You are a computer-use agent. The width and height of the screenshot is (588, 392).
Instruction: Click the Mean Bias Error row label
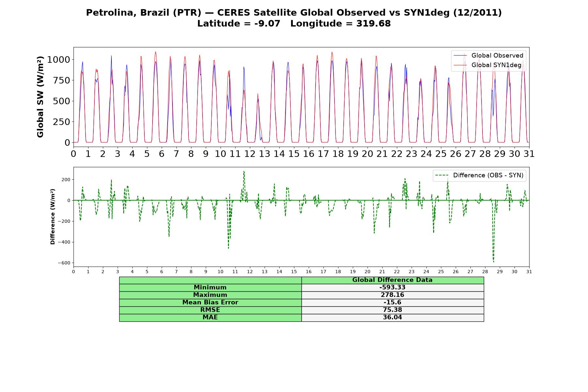(210, 302)
